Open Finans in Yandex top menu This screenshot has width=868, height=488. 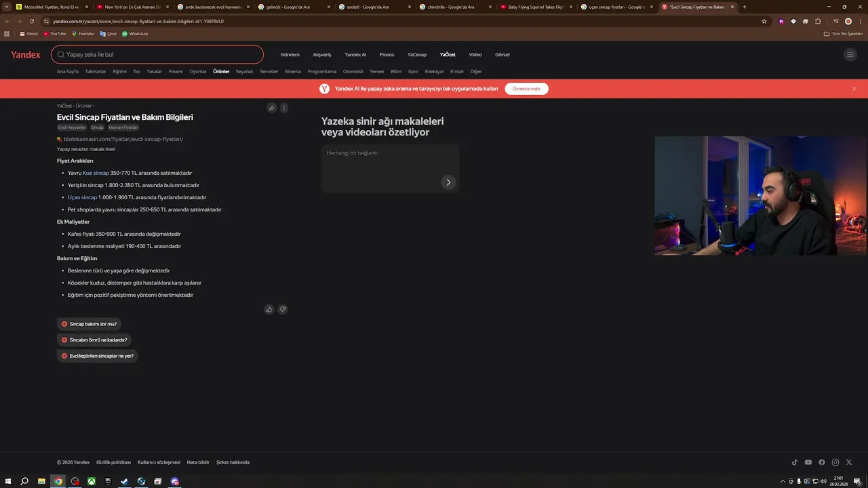(x=387, y=55)
